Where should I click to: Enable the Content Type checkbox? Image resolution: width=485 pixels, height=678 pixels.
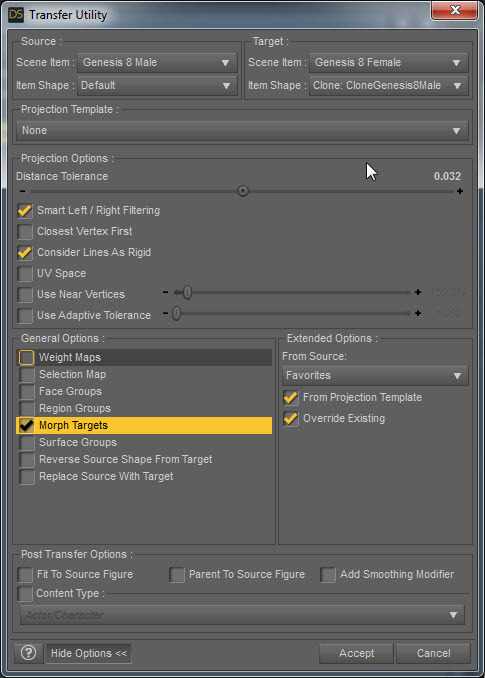click(25, 594)
